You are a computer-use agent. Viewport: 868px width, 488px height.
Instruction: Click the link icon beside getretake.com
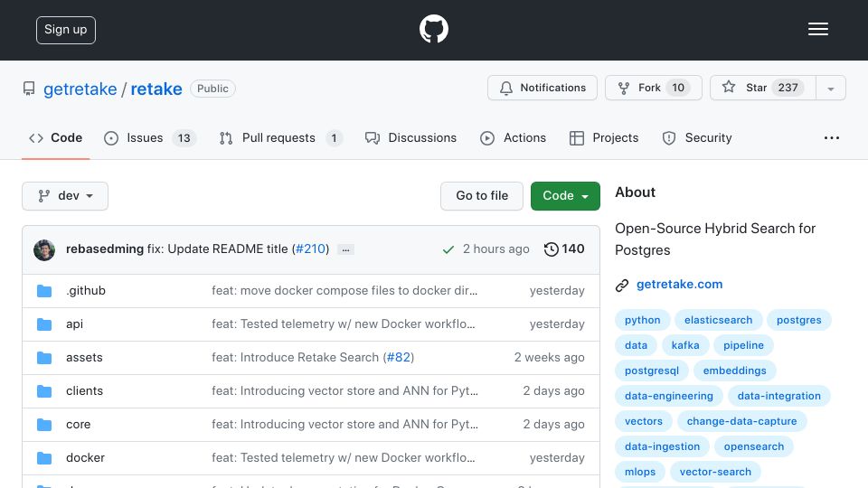pos(622,285)
